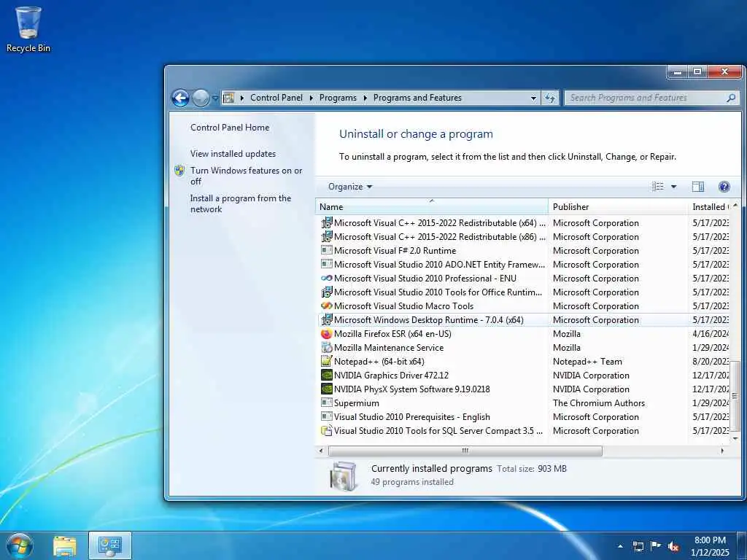Select Control Panel breadcrumb
The width and height of the screenshot is (747, 560).
point(276,98)
